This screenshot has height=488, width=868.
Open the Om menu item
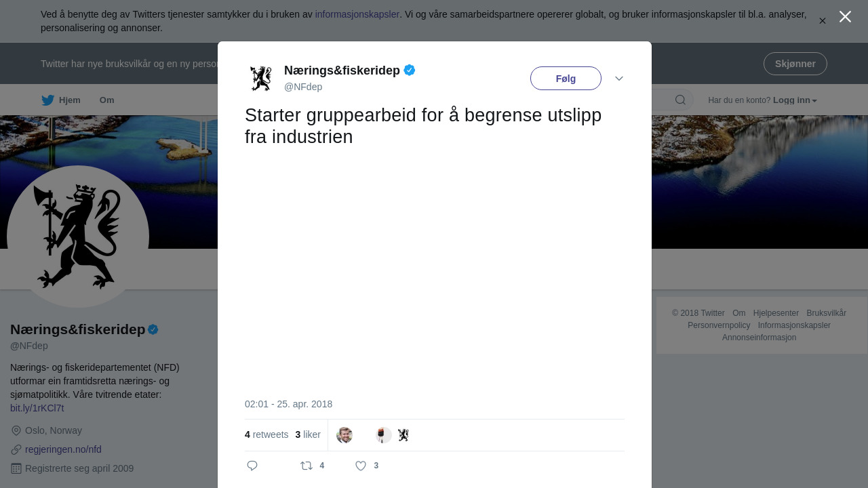click(x=106, y=100)
